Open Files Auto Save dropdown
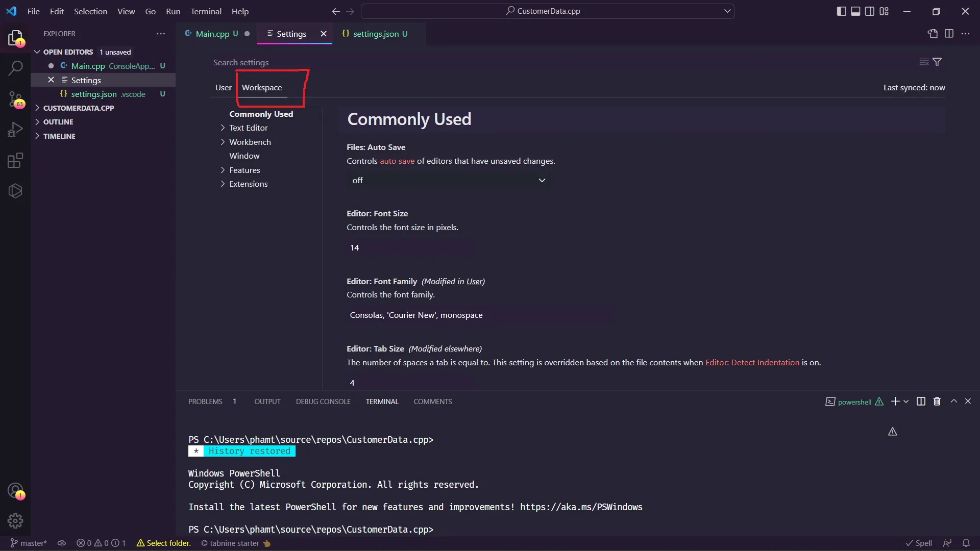This screenshot has height=551, width=980. click(x=448, y=180)
